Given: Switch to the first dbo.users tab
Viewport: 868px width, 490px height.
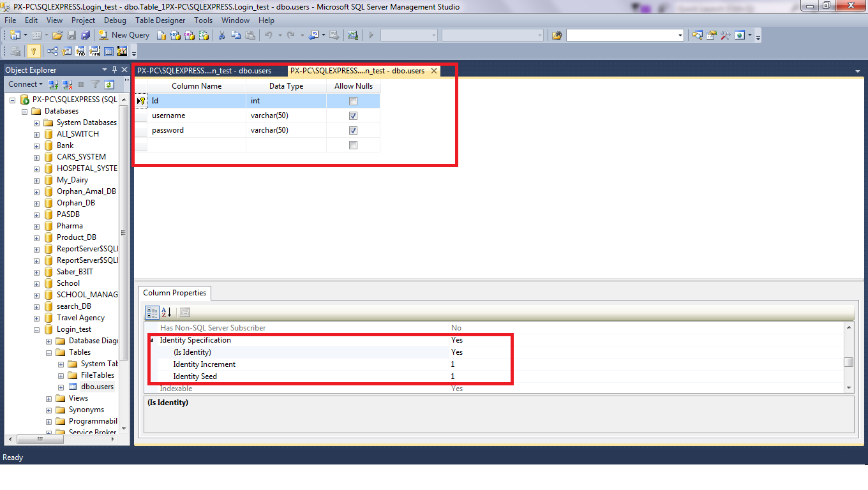Looking at the screenshot, I should point(204,71).
